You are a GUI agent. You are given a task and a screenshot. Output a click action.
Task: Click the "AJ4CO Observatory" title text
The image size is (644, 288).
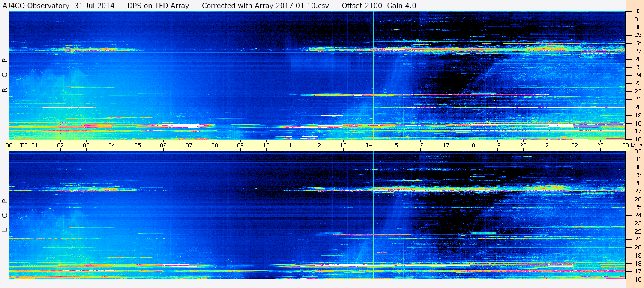click(37, 6)
